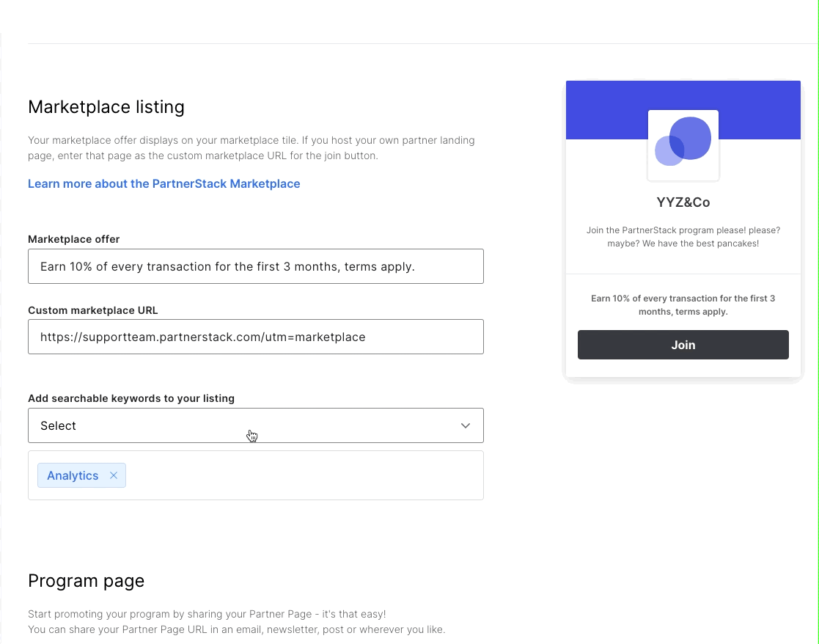Click empty area of the keywords tag box
This screenshot has height=644, width=819.
303,475
